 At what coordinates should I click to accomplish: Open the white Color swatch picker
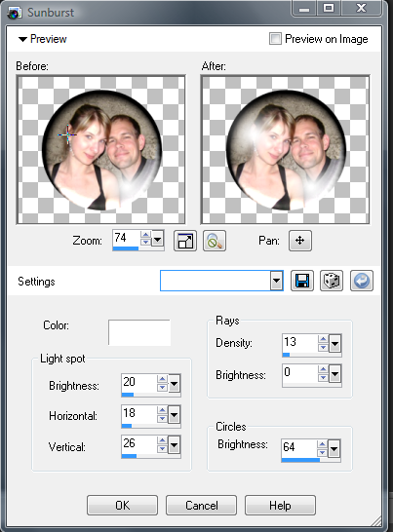(139, 332)
